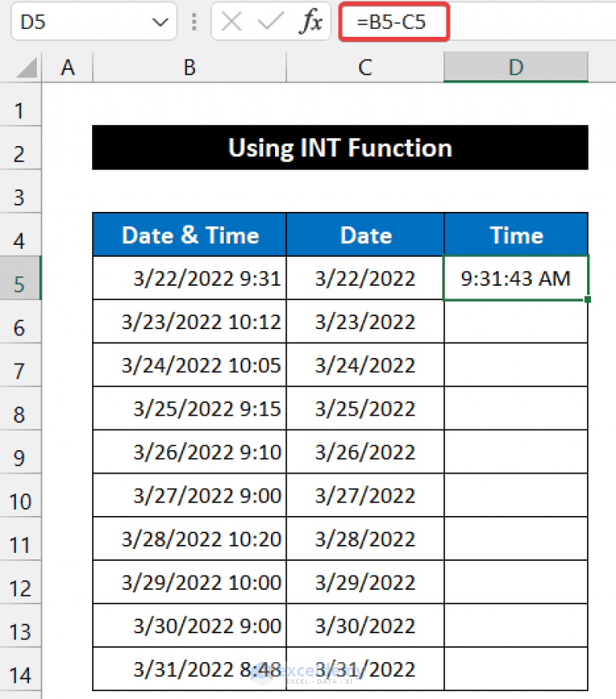This screenshot has width=616, height=699.
Task: Select the header cell labeled Date & Time
Action: [x=189, y=235]
